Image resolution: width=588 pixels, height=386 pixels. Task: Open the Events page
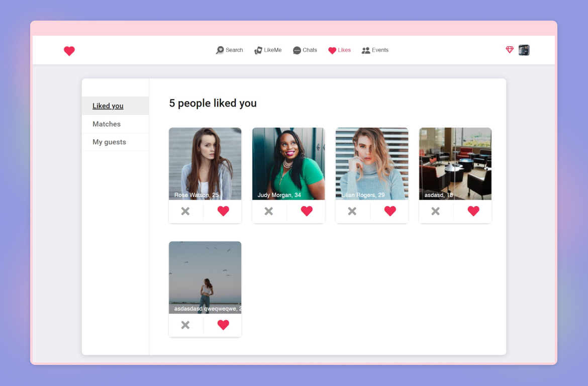coord(375,50)
